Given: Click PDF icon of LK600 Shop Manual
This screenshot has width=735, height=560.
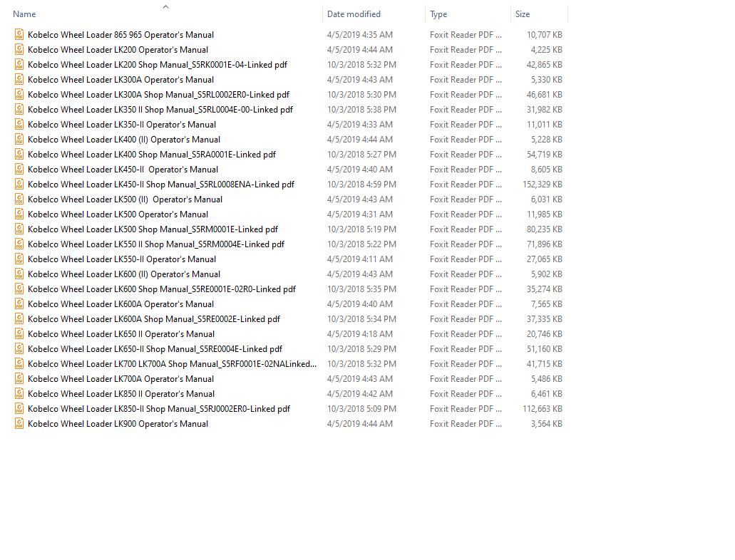Looking at the screenshot, I should [x=19, y=289].
